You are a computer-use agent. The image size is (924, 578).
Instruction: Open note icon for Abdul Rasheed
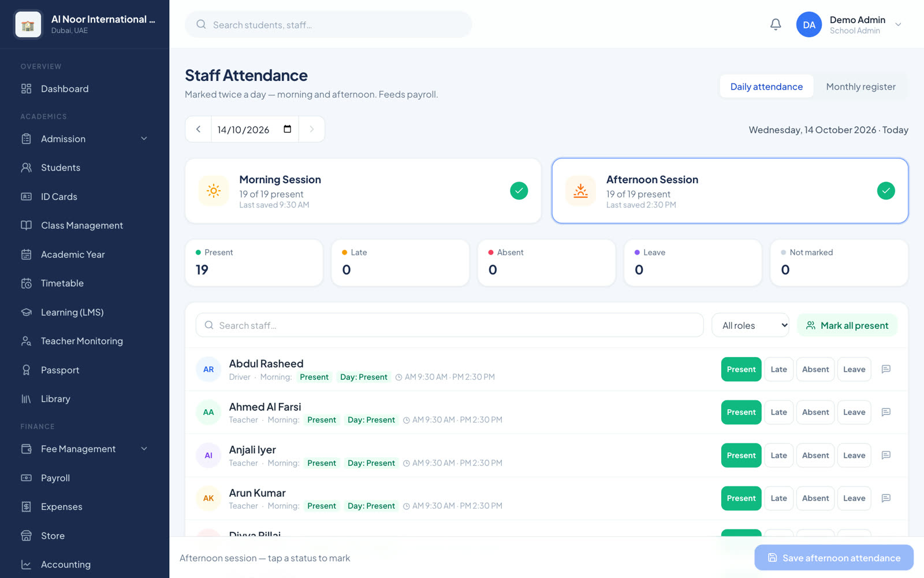click(x=886, y=369)
